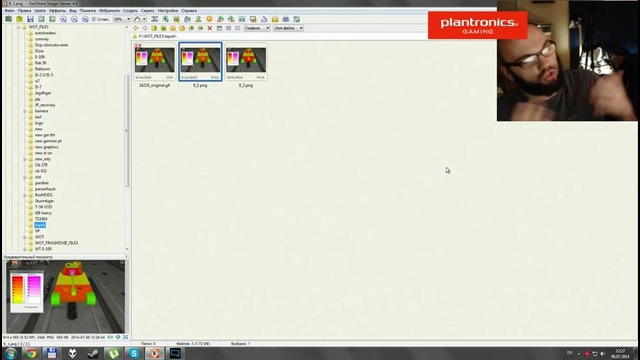Viewport: 640px width, 360px height.
Task: Expand the new_arty folder node
Action: (25, 159)
